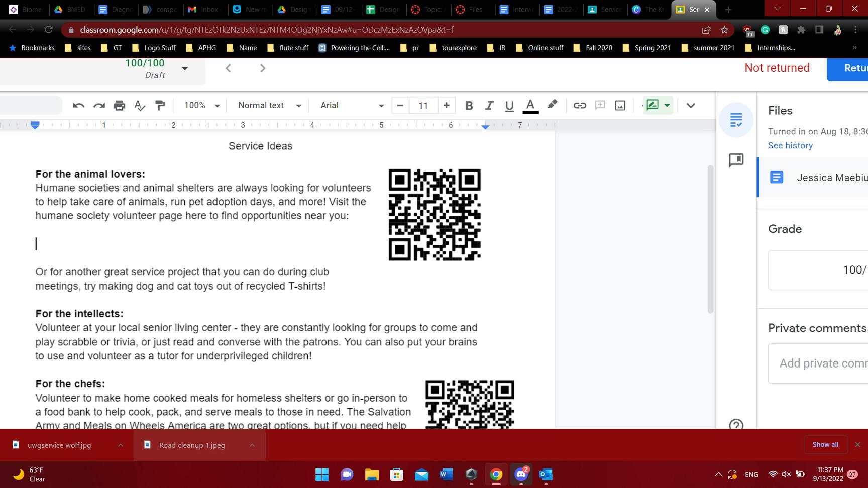This screenshot has height=488, width=868.
Task: Go to the next student arrow
Action: pyautogui.click(x=262, y=68)
